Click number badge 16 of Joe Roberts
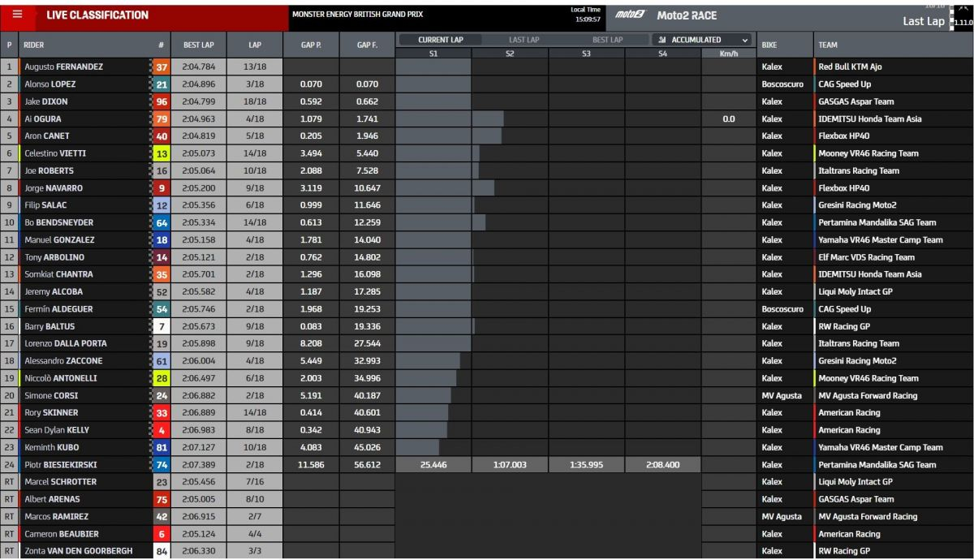Viewport: 974px width, 560px height. [x=162, y=171]
